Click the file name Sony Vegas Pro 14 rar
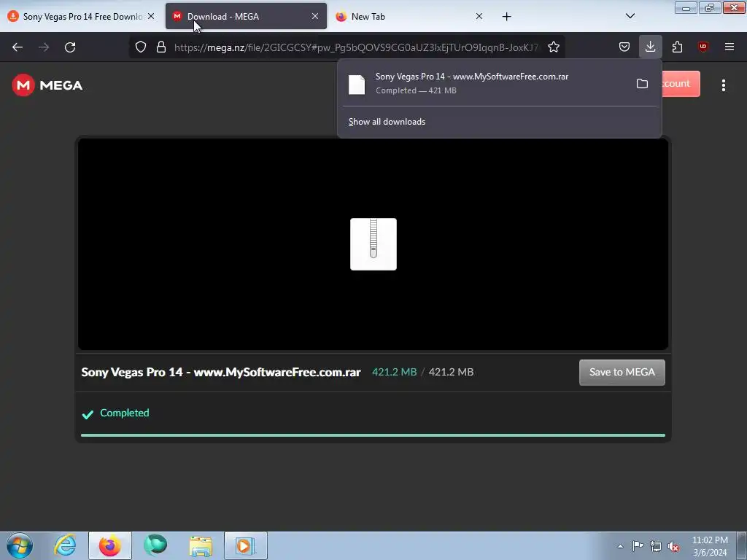This screenshot has width=747, height=560. (x=220, y=373)
